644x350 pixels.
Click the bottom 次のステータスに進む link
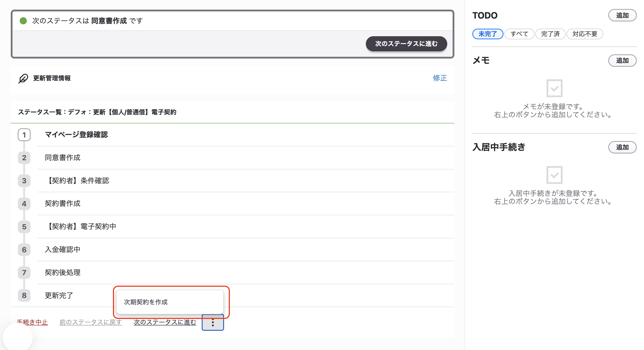click(165, 322)
